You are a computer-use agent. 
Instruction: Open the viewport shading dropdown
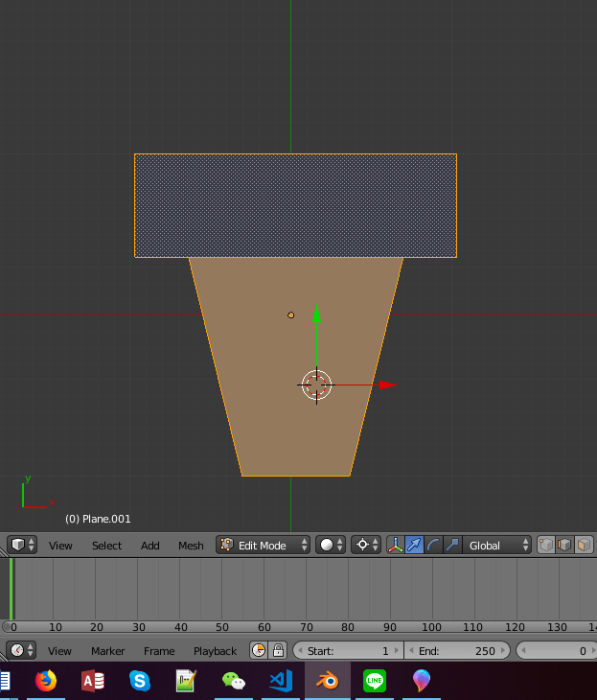coord(331,545)
